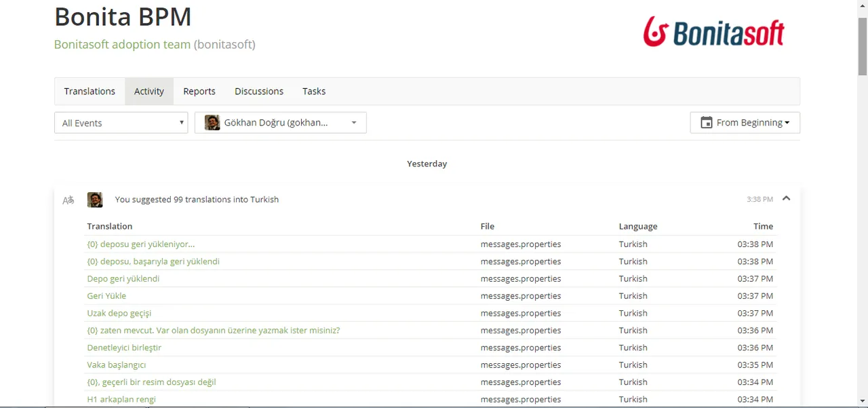Click 03:35 PM time in 'Vaka başlangıcı' row
The width and height of the screenshot is (868, 408).
(755, 365)
